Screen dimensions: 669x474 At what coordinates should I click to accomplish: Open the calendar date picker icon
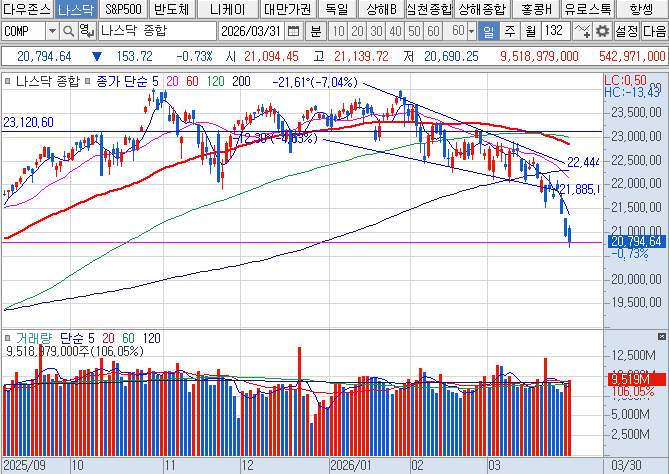[293, 31]
